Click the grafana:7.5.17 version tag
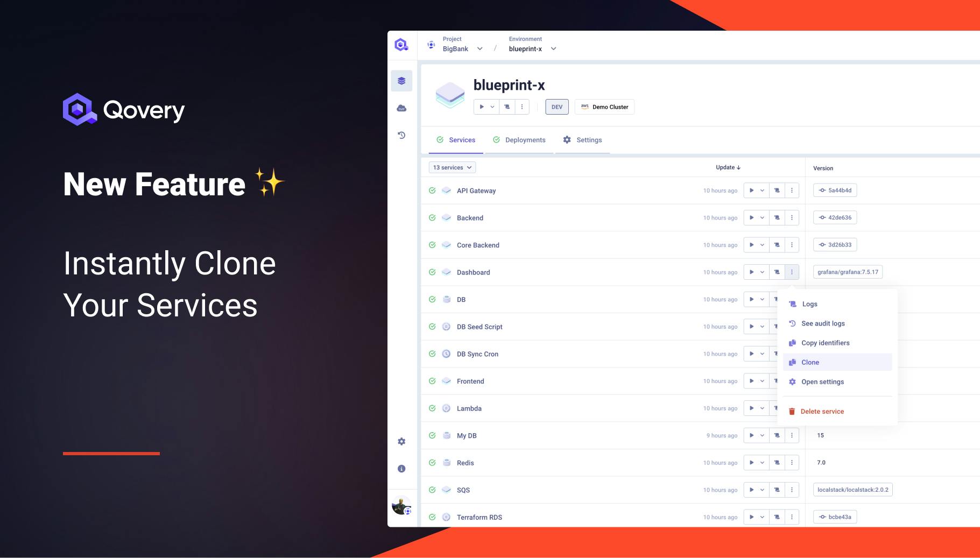Screen dimensions: 980x558 click(847, 272)
